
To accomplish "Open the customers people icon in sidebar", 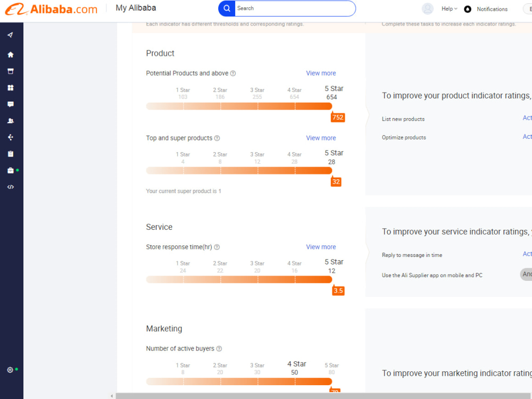I will coord(11,121).
